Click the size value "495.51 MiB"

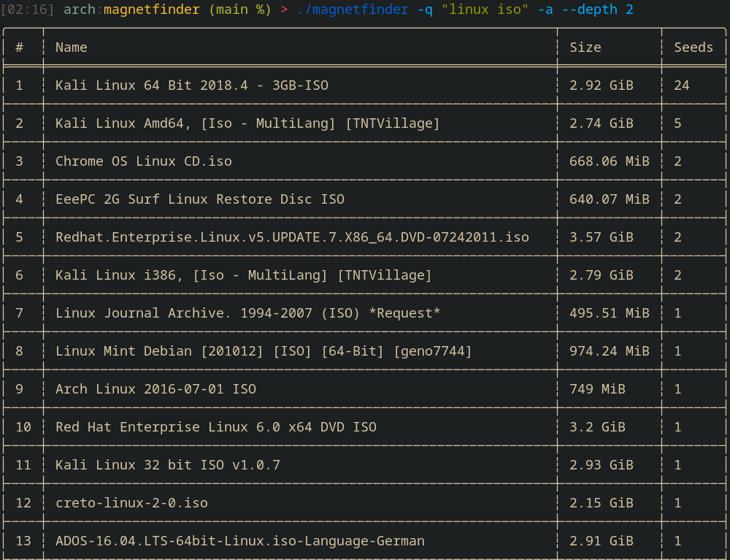click(x=609, y=313)
